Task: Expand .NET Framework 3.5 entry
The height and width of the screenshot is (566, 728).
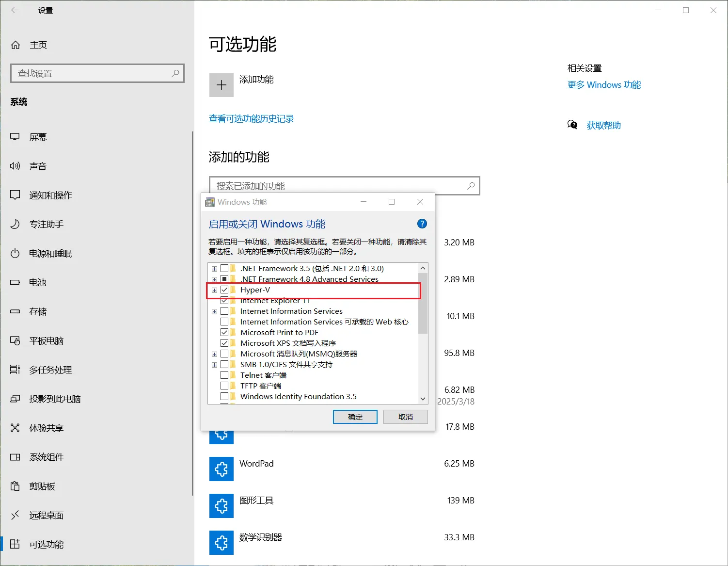Action: coord(215,268)
